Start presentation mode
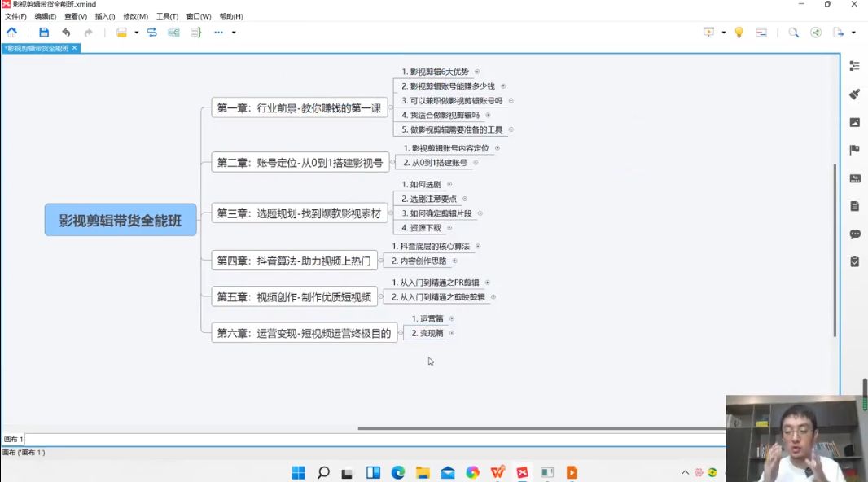868x482 pixels. click(708, 33)
